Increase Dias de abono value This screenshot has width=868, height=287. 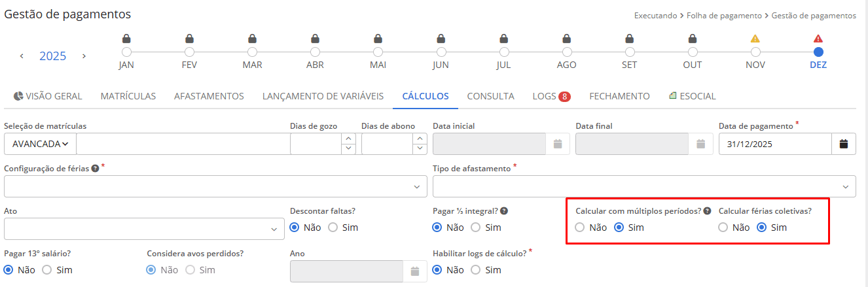[420, 139]
